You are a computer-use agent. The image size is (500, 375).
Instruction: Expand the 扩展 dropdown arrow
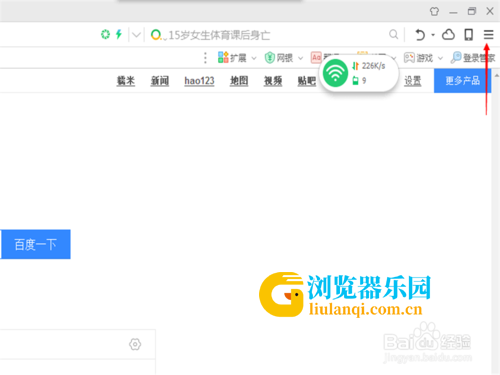(254, 58)
